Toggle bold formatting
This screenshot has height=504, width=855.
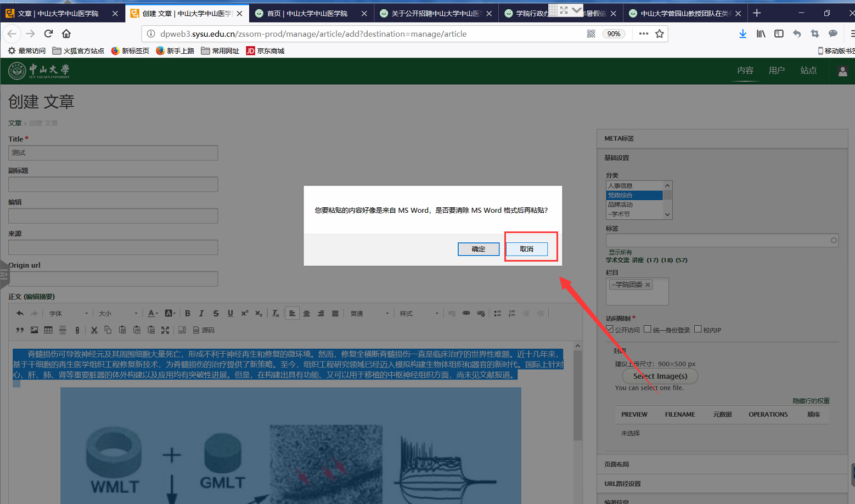click(x=188, y=313)
